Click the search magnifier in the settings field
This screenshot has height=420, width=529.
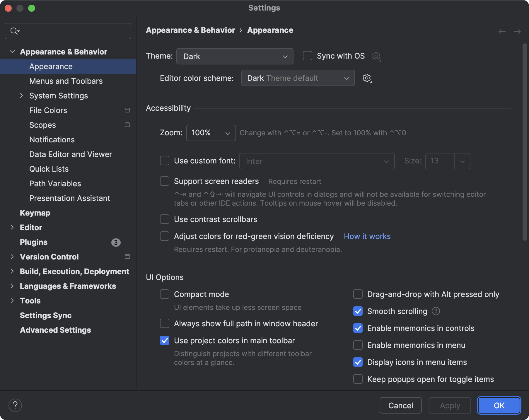(14, 31)
